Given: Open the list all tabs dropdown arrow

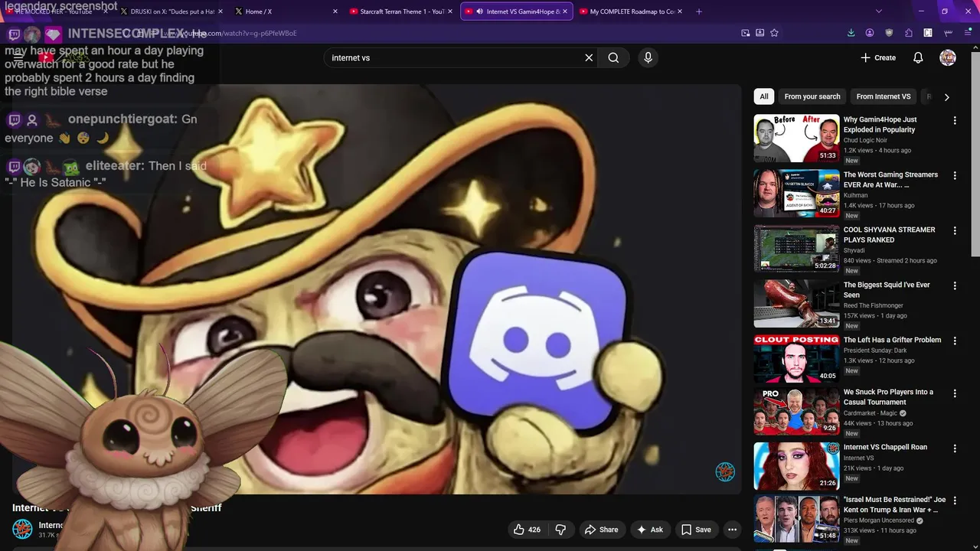Looking at the screenshot, I should click(878, 11).
